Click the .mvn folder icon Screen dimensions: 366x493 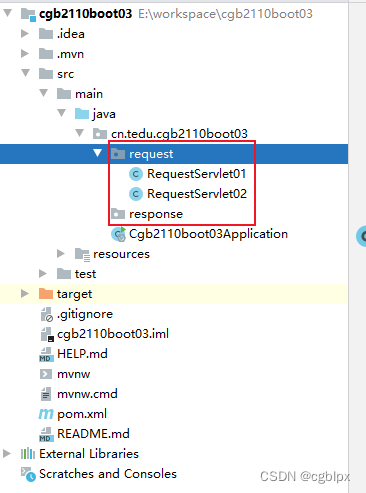[x=46, y=54]
